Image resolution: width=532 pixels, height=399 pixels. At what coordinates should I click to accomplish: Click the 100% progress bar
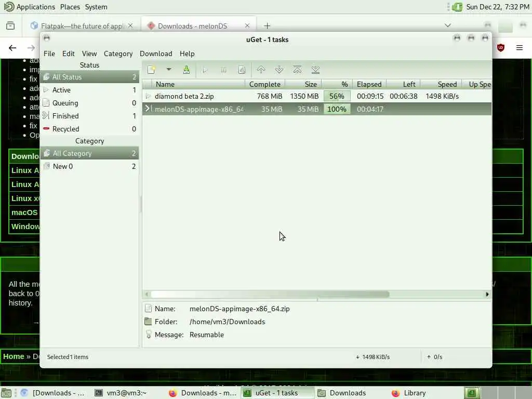(x=337, y=109)
